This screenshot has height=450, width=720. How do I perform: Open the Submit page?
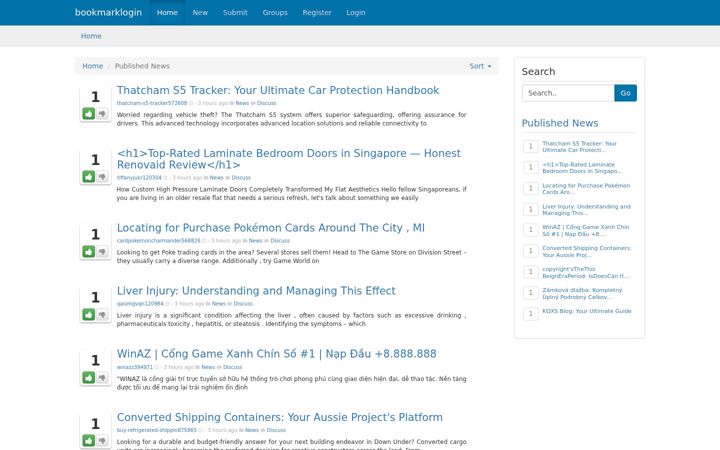pyautogui.click(x=235, y=12)
